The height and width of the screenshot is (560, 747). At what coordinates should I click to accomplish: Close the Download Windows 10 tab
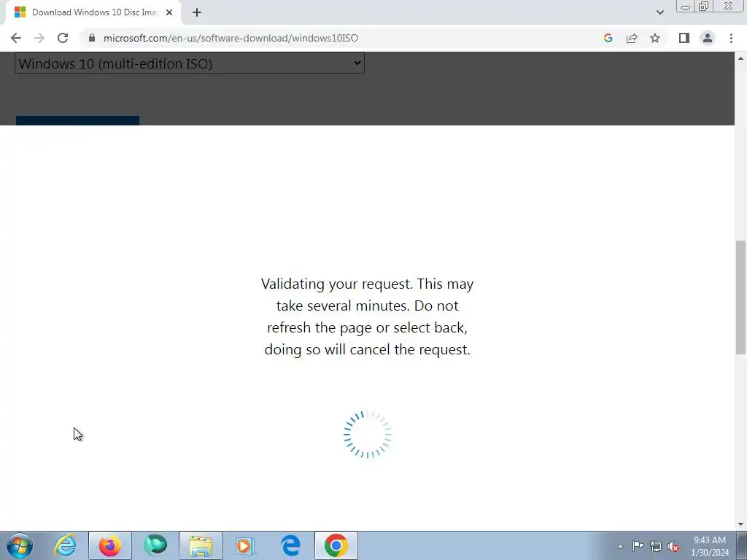[x=169, y=12]
